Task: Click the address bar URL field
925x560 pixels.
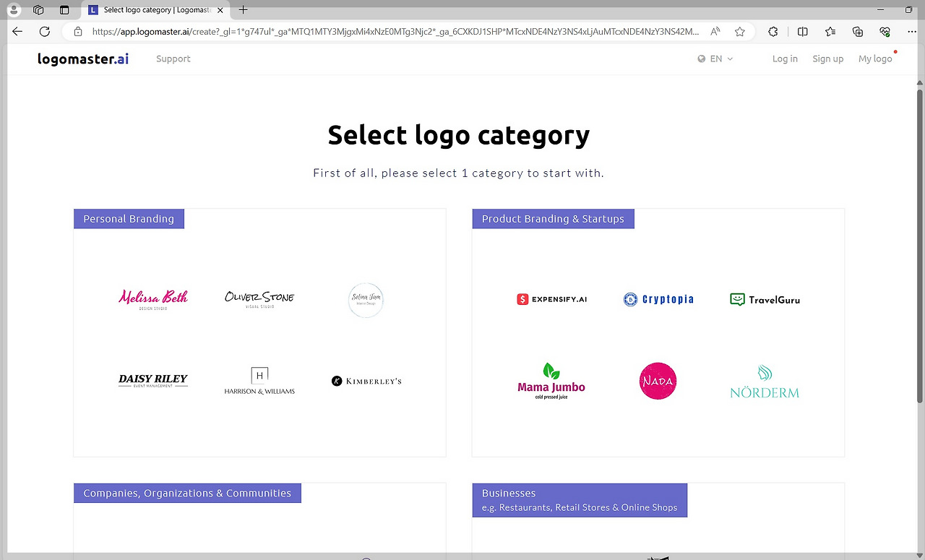Action: [396, 31]
